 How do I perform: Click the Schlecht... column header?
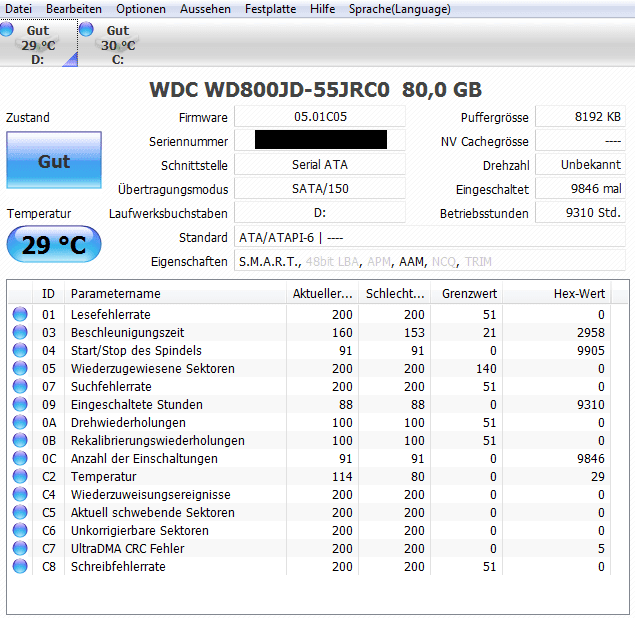(x=395, y=294)
